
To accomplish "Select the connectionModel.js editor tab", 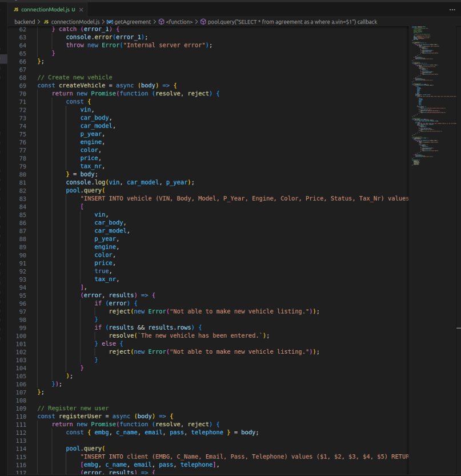I will (45, 10).
